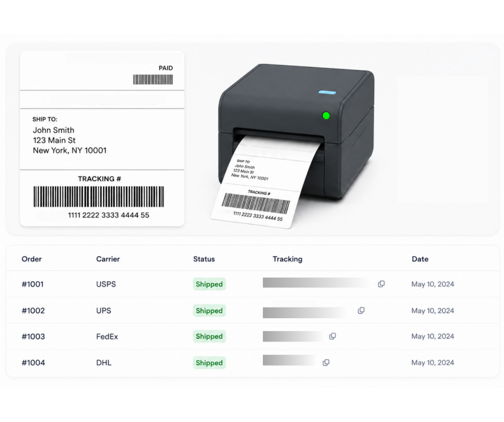Click the blurred tracking number of order #1003
Viewport: 504px width, 422px height.
coord(294,336)
